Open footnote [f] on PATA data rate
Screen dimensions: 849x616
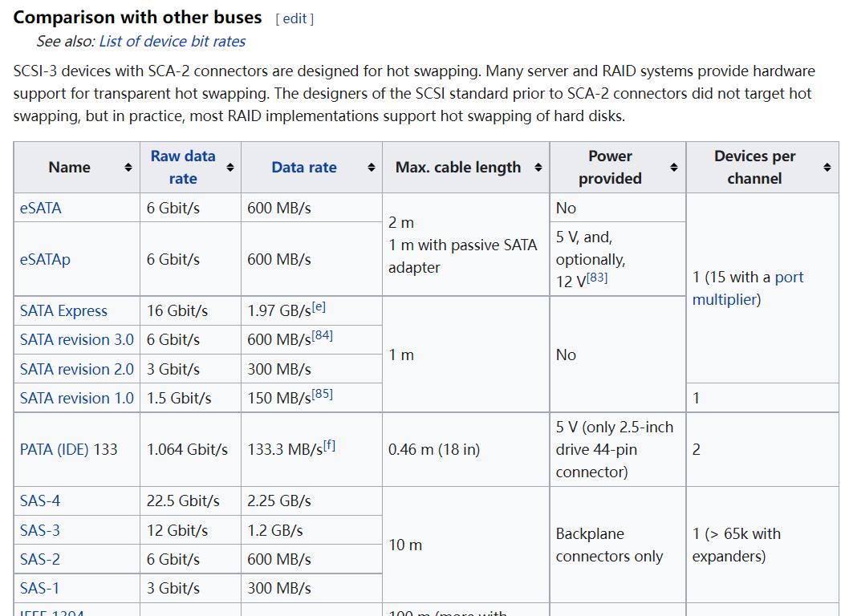pos(329,445)
